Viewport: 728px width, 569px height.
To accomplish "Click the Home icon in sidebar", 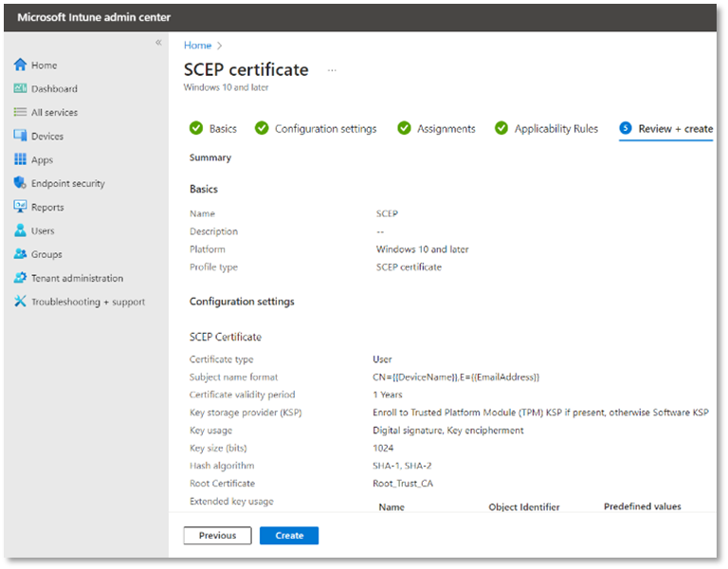I will (20, 65).
